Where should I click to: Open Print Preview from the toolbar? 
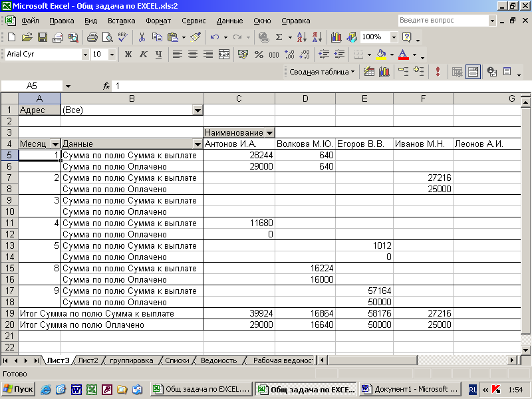point(107,37)
